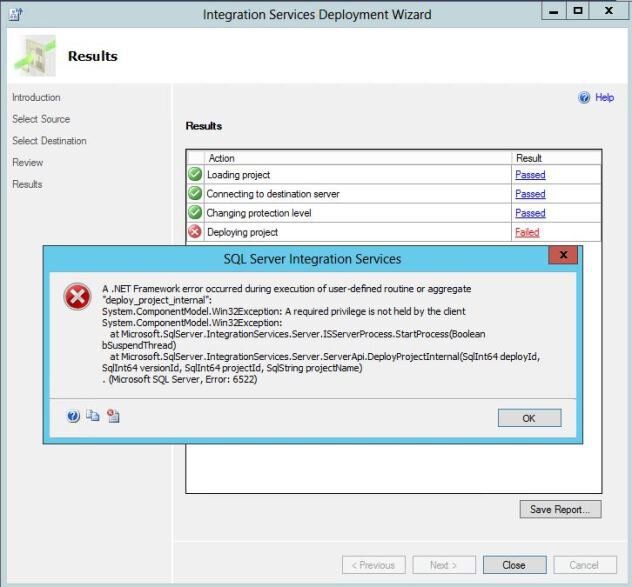This screenshot has height=587, width=632.
Task: Show technical details of the error via the icon
Action: click(x=113, y=416)
